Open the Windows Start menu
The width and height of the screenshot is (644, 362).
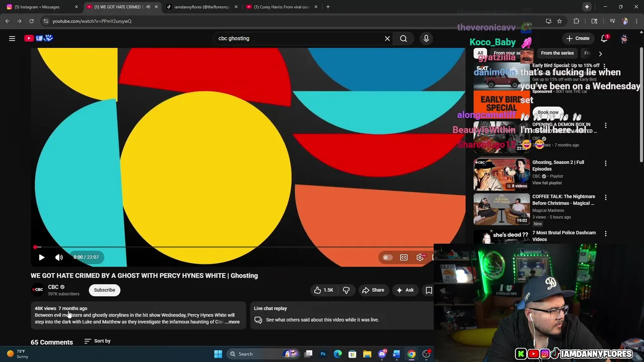coord(218,354)
